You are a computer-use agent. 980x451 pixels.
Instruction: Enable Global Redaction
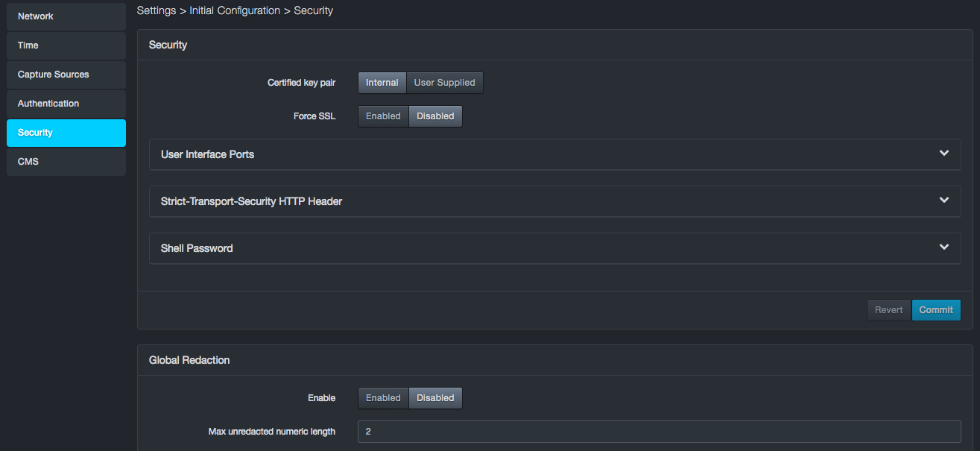pos(383,398)
